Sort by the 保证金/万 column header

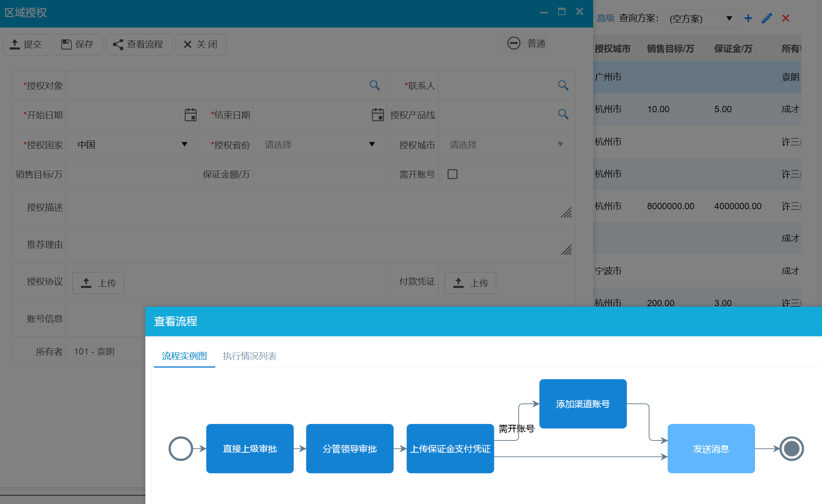point(733,49)
